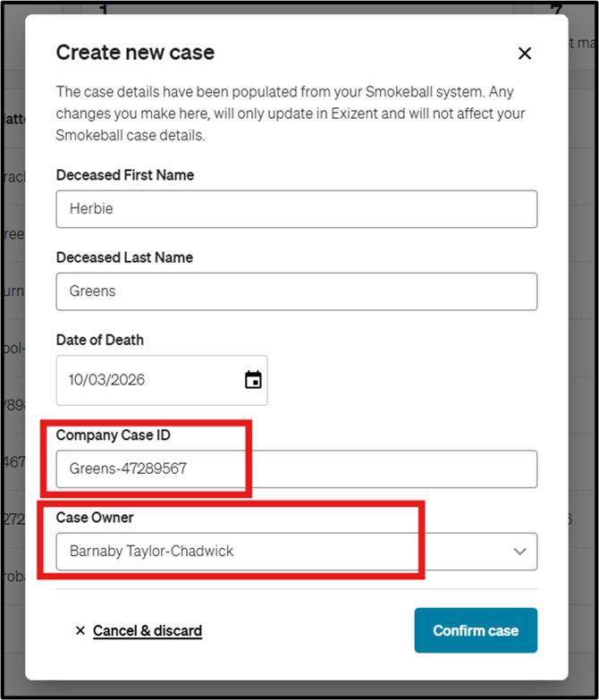Click the Deceased Last Name label
The width and height of the screenshot is (599, 700).
click(x=124, y=257)
